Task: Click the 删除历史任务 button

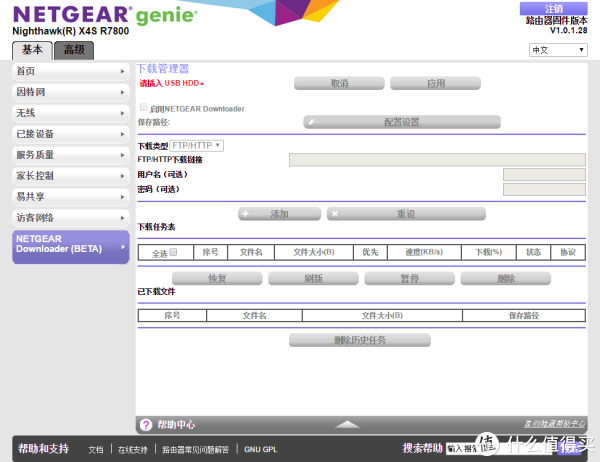Action: [x=360, y=340]
